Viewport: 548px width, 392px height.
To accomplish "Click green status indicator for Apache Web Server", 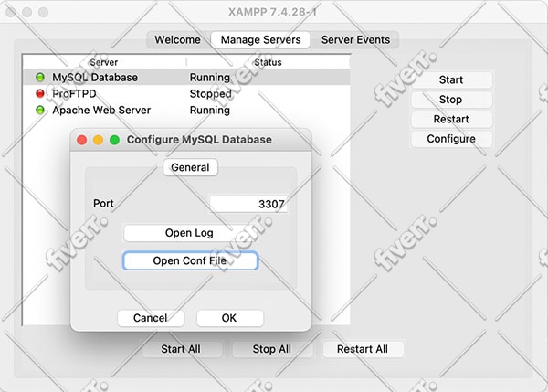I will pyautogui.click(x=40, y=110).
